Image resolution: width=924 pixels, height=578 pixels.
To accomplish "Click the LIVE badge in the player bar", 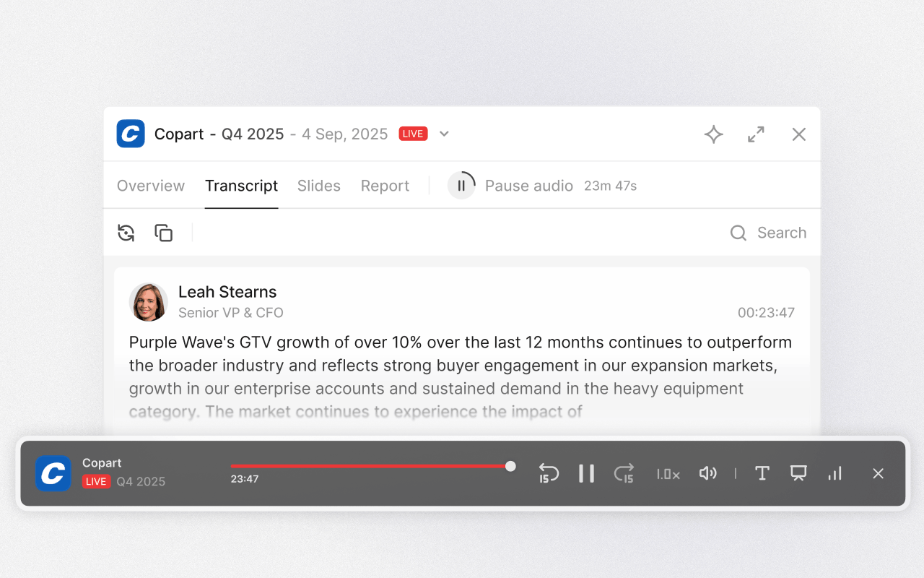I will click(x=96, y=481).
